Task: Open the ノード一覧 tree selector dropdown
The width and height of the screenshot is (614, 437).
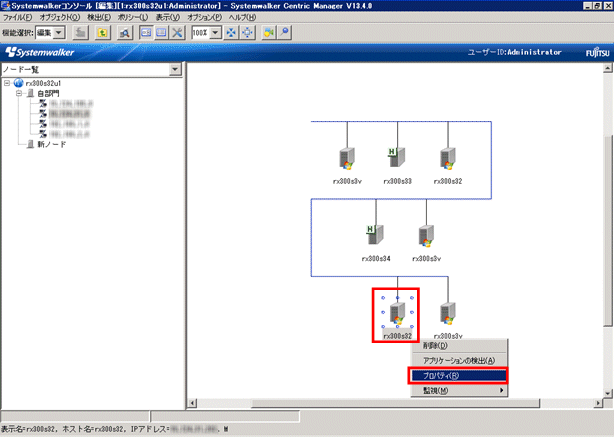Action: click(175, 69)
